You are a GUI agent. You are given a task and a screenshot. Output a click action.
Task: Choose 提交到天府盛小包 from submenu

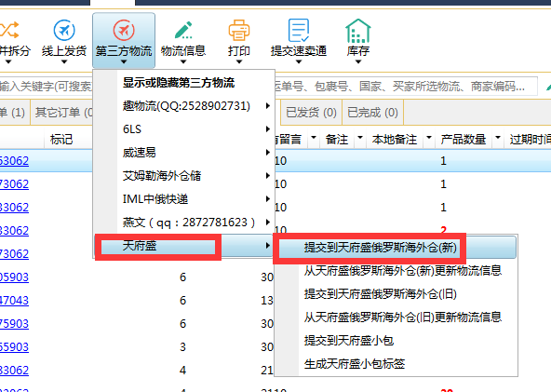(x=349, y=341)
